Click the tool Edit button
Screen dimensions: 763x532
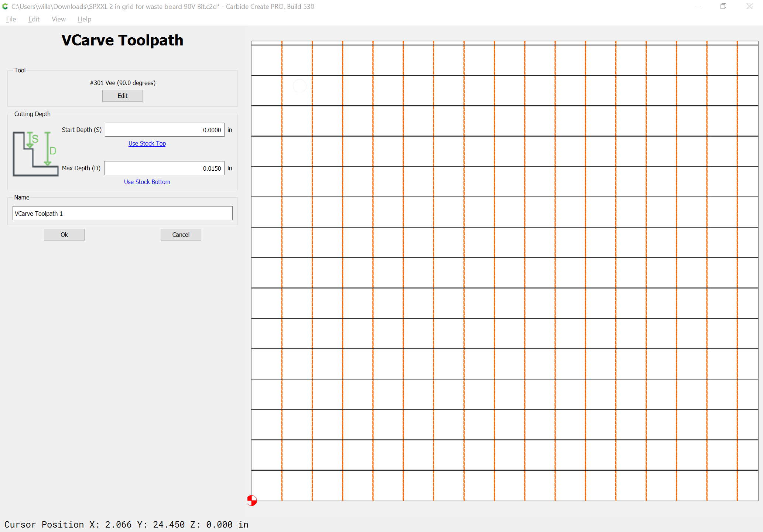coord(123,96)
